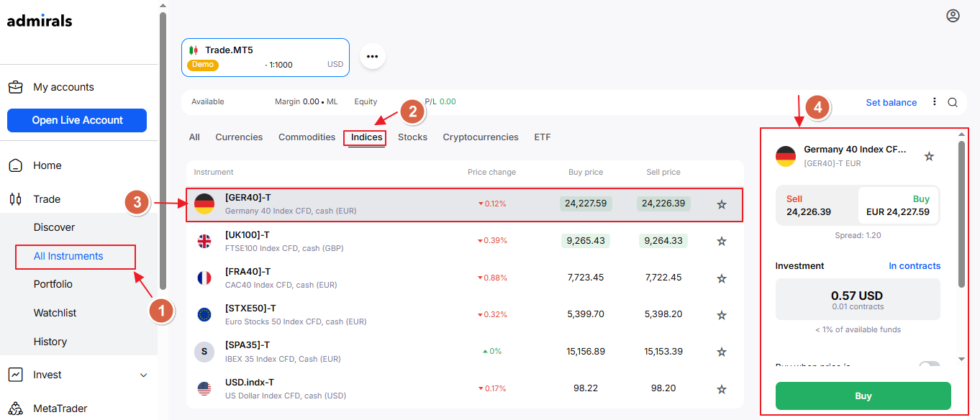
Task: Click UK100 buy price 9,265.43
Action: [586, 240]
